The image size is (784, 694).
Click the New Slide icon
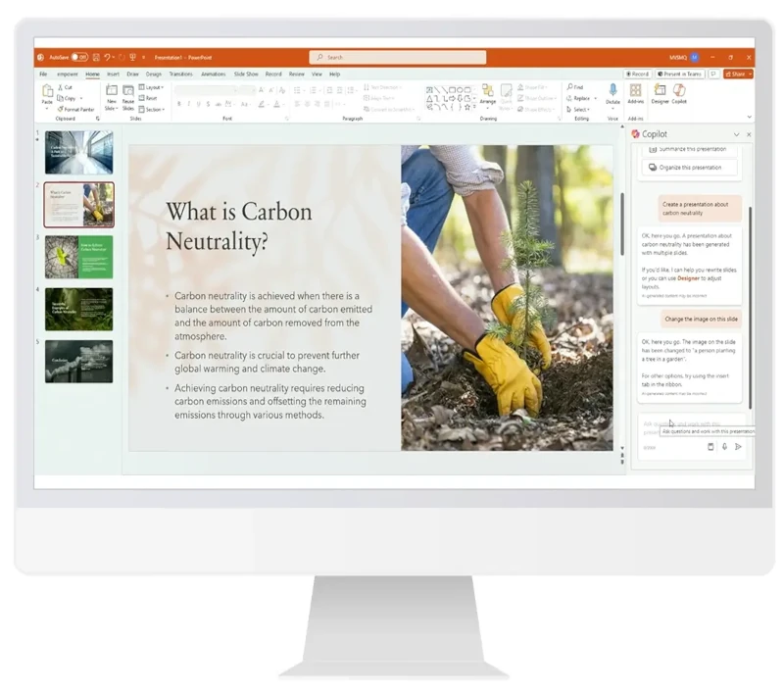[x=112, y=91]
